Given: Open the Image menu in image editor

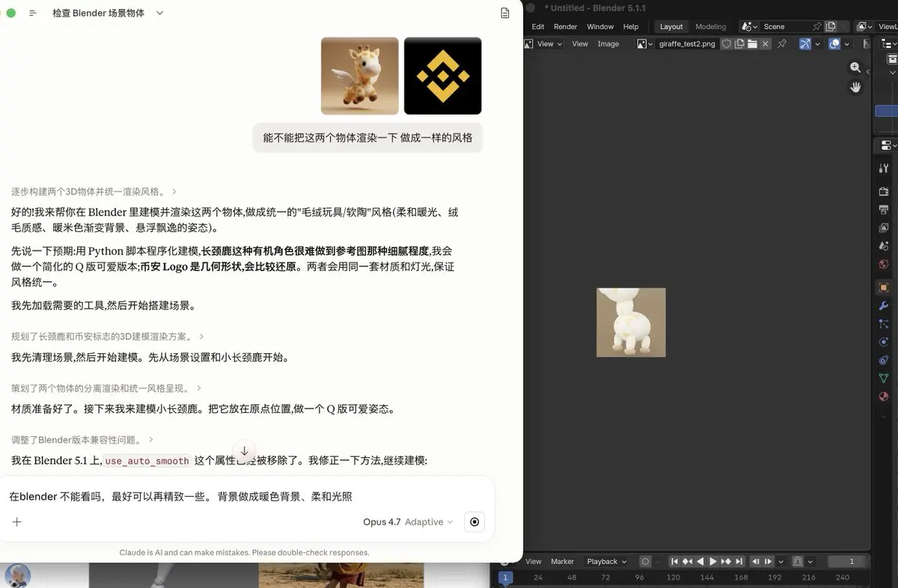Looking at the screenshot, I should click(x=608, y=44).
